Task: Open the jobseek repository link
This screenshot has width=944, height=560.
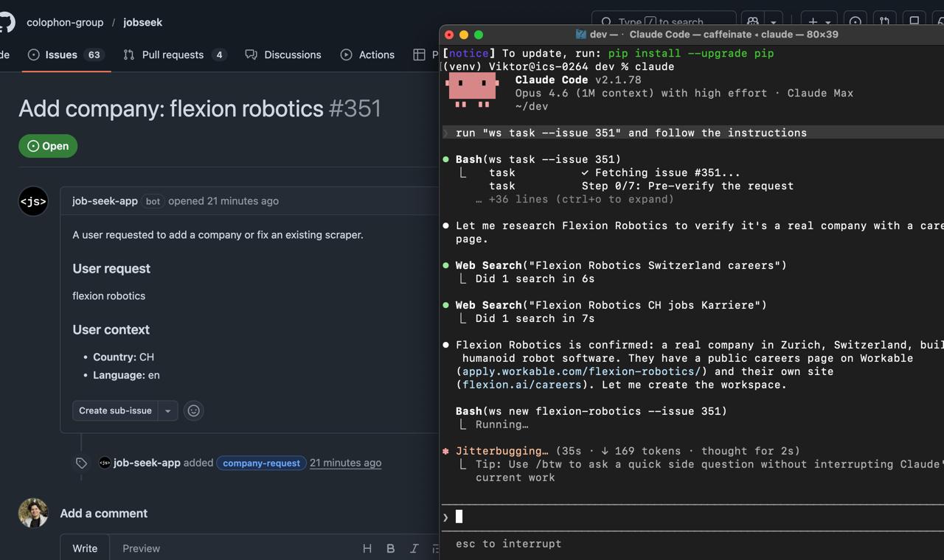Action: click(142, 22)
